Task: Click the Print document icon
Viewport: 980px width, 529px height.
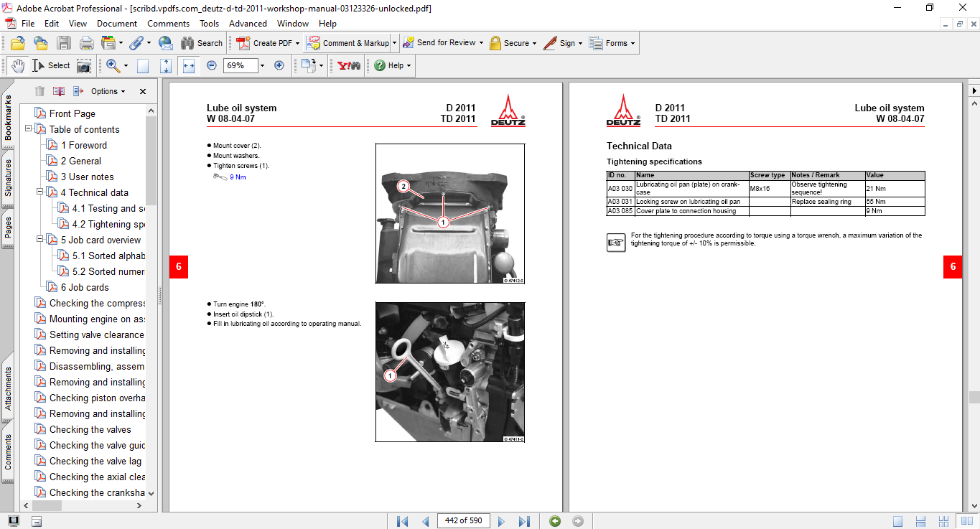Action: pos(86,43)
